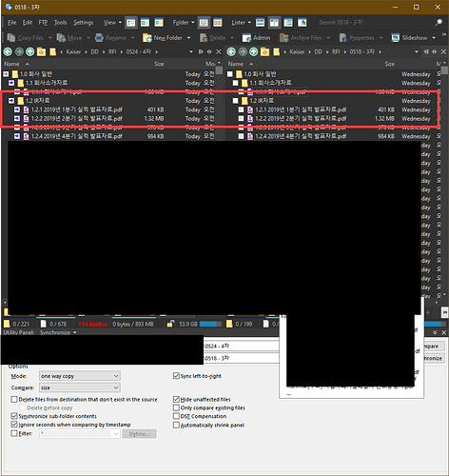Go back in right pane
This screenshot has height=476, width=449.
click(x=231, y=51)
